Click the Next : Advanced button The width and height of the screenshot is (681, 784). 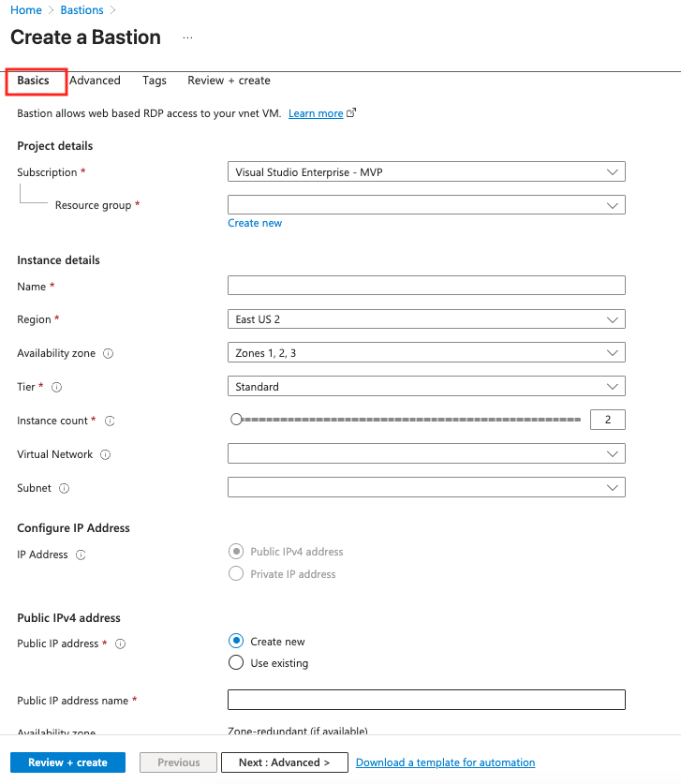tap(284, 762)
